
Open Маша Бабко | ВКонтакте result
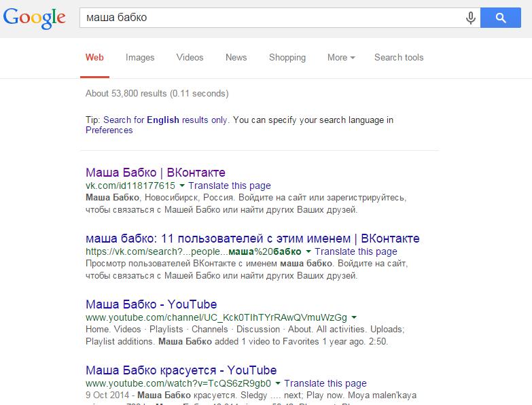[x=156, y=173]
